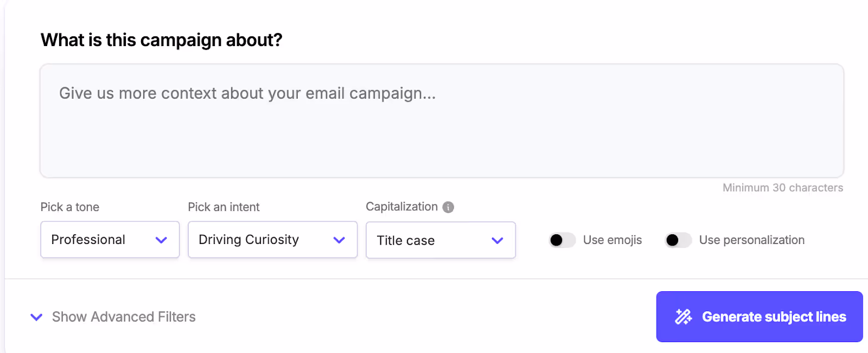Click into the campaign context text area
868x353 pixels.
click(442, 121)
